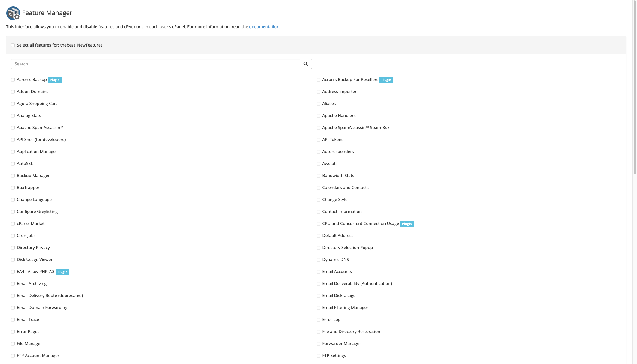Enable the Cron Jobs checkbox
Image resolution: width=637 pixels, height=364 pixels.
pyautogui.click(x=13, y=236)
